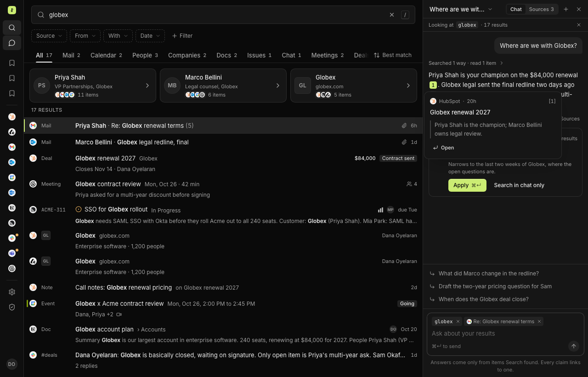Image resolution: width=588 pixels, height=377 pixels.
Task: Click the MP assignee avatar on ACME-311
Action: (x=390, y=210)
